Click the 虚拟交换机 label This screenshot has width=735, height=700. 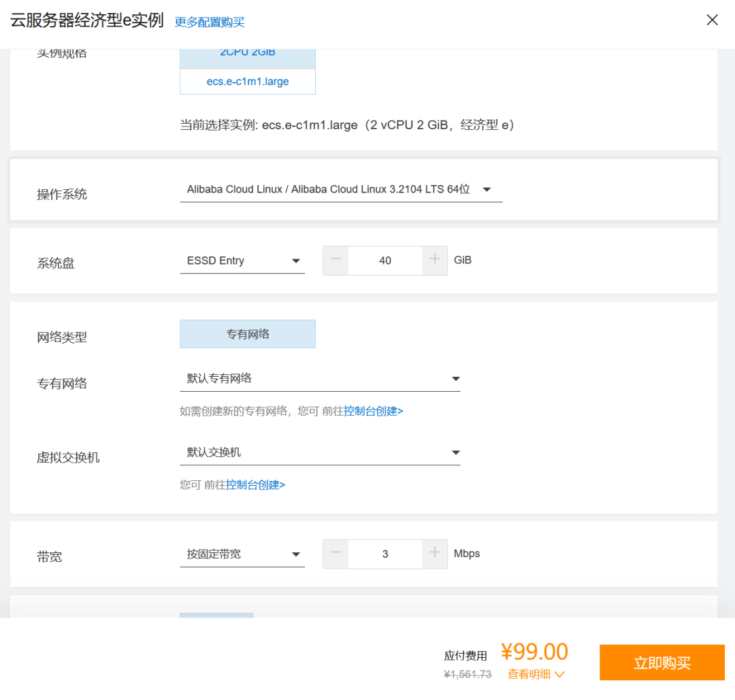pos(68,458)
